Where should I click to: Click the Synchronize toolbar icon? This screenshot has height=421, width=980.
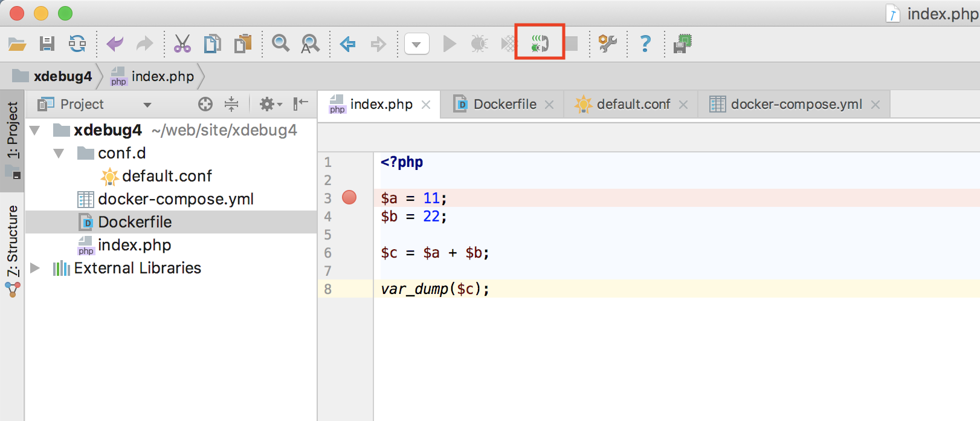[x=77, y=44]
